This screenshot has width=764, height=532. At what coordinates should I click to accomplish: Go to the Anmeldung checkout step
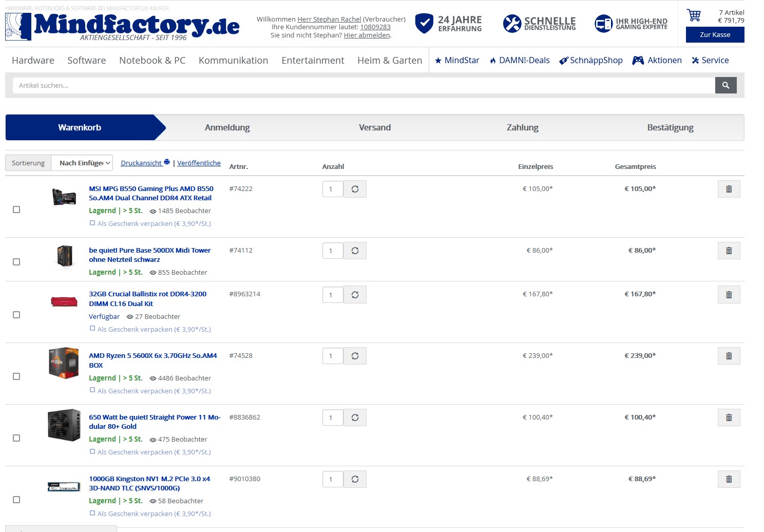coord(227,127)
